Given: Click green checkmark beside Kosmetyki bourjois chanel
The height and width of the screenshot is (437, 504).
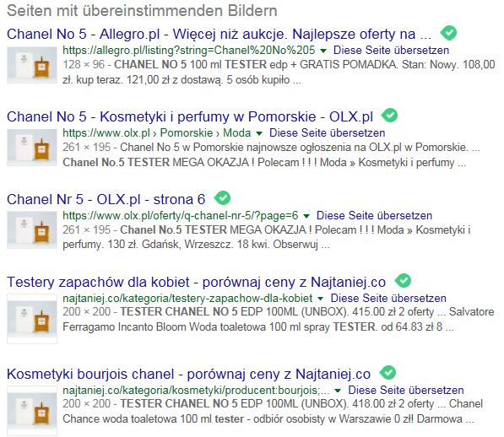Looking at the screenshot, I should (387, 372).
